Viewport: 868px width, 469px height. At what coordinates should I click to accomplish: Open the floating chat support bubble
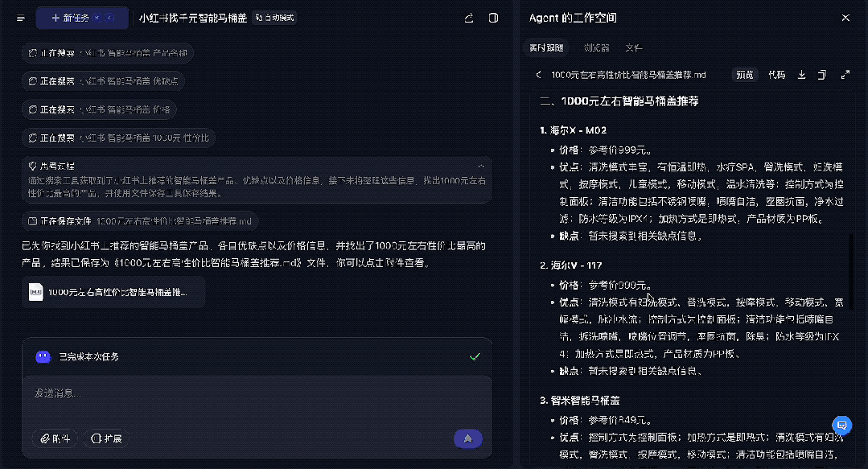[842, 426]
